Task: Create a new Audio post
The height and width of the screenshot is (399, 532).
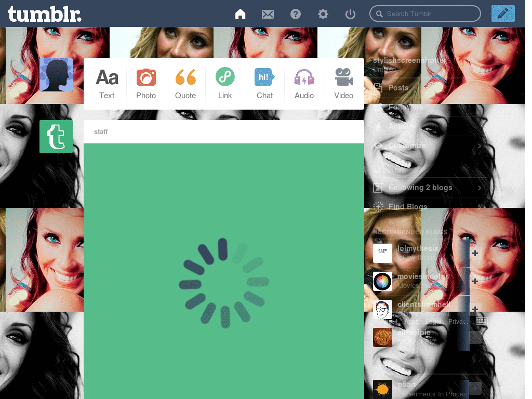Action: (x=304, y=84)
